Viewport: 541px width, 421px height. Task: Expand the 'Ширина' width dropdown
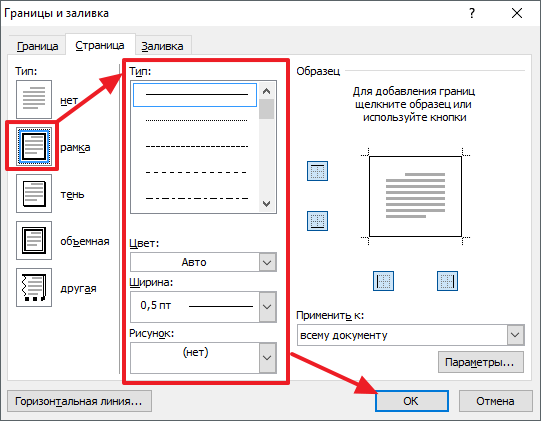(203, 307)
